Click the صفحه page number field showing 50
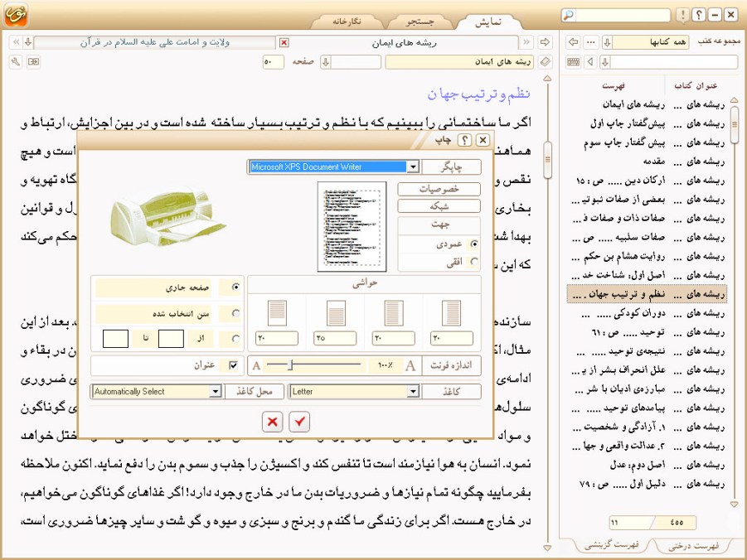 273,62
